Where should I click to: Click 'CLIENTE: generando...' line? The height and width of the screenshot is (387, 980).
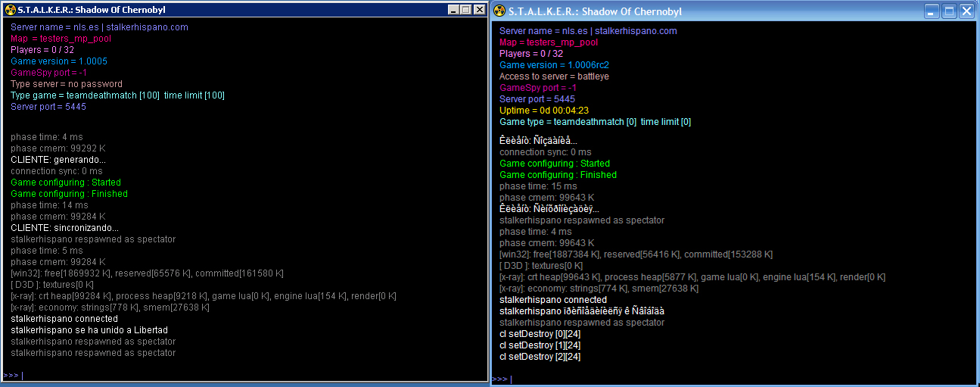(58, 160)
